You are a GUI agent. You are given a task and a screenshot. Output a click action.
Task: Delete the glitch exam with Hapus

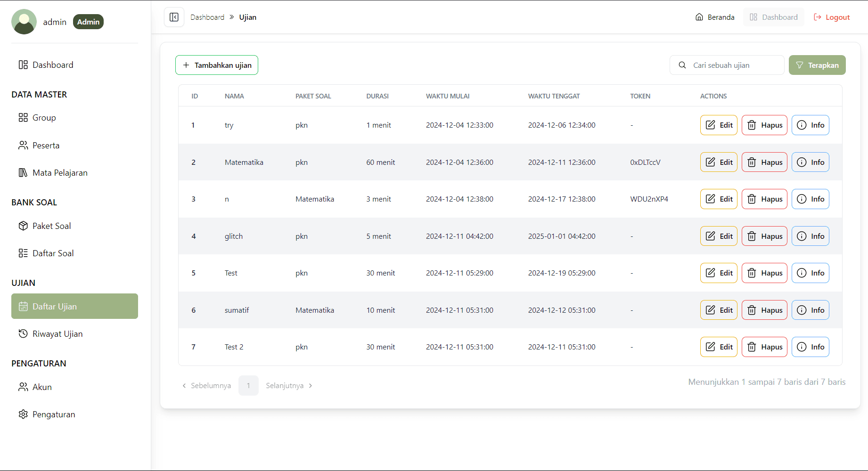click(x=764, y=236)
